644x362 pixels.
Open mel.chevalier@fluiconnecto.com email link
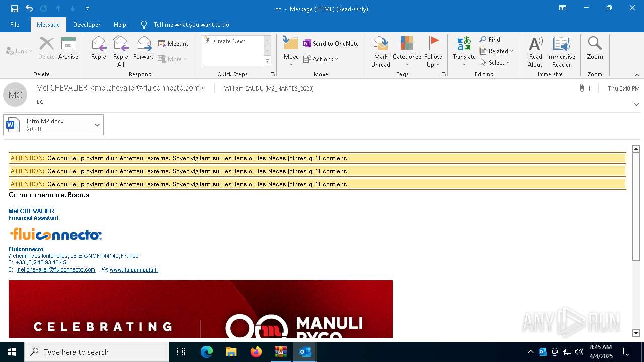coord(55,270)
